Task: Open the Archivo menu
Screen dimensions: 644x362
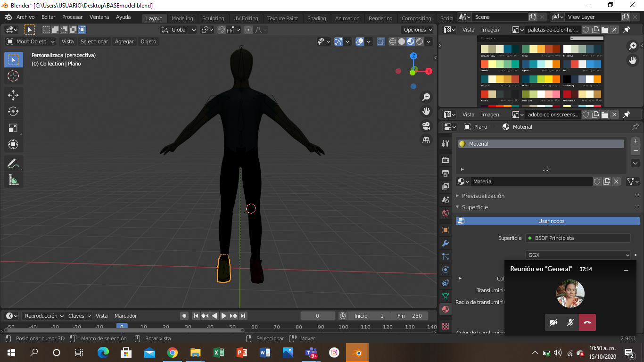Action: pyautogui.click(x=25, y=17)
